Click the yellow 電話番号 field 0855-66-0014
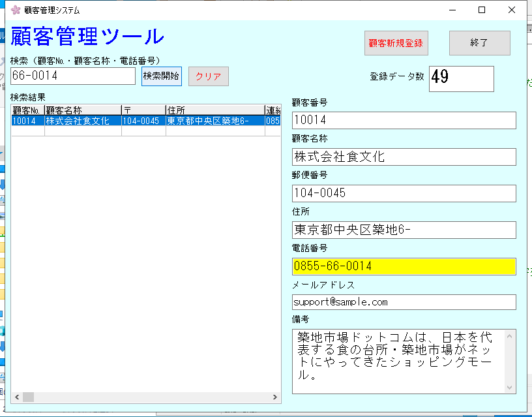 pyautogui.click(x=404, y=266)
